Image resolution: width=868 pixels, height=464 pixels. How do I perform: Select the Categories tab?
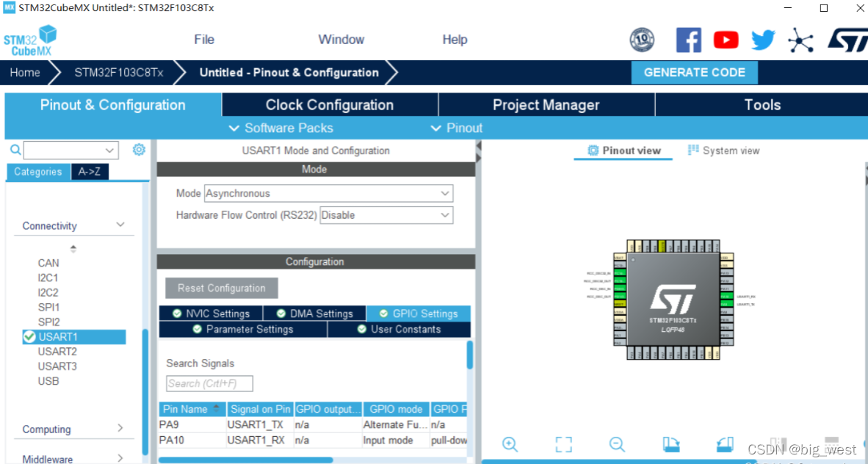pos(38,172)
